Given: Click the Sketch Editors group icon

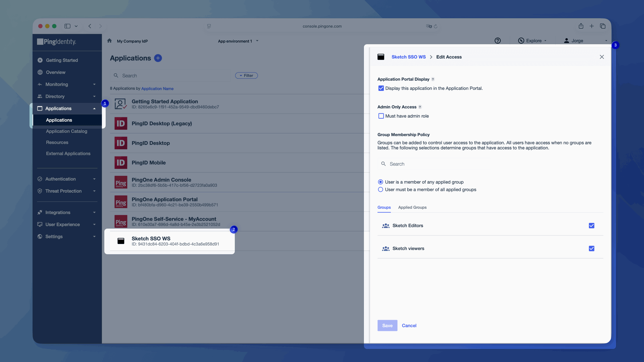Looking at the screenshot, I should [x=386, y=226].
